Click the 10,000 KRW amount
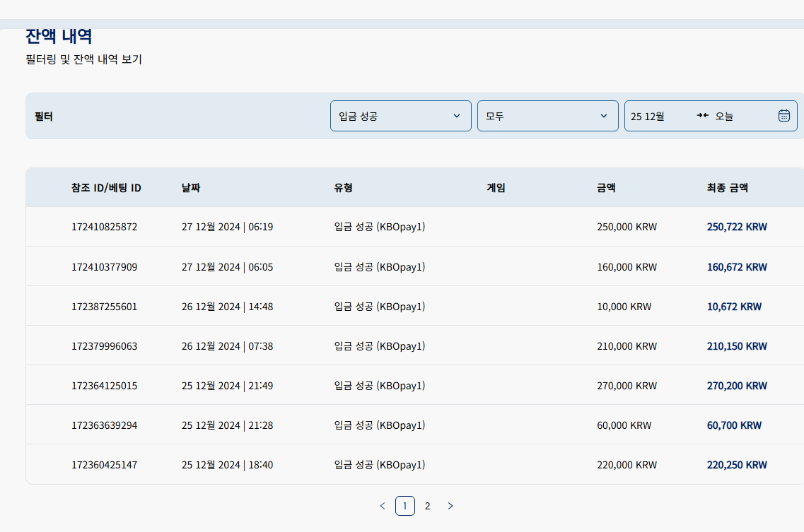804x532 pixels. pos(624,307)
